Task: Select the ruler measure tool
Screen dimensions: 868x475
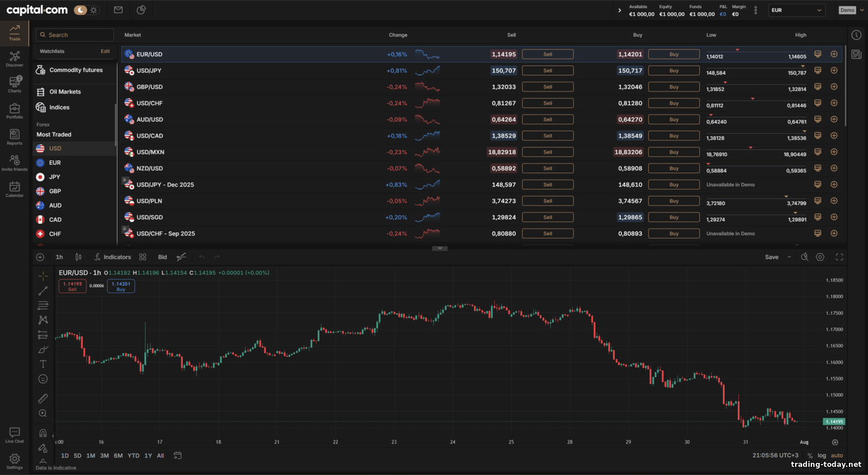Action: (43, 399)
